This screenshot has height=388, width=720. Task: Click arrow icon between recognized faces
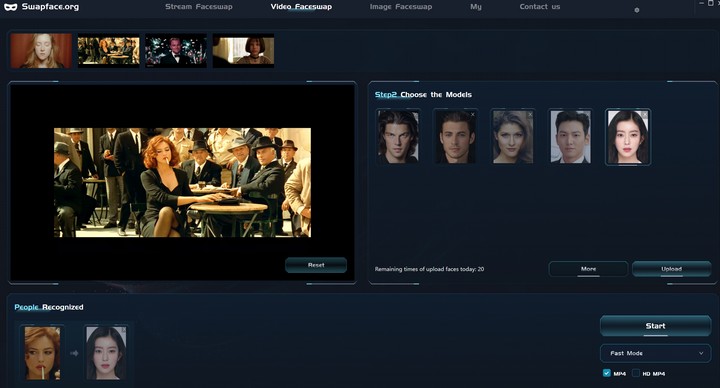point(74,353)
